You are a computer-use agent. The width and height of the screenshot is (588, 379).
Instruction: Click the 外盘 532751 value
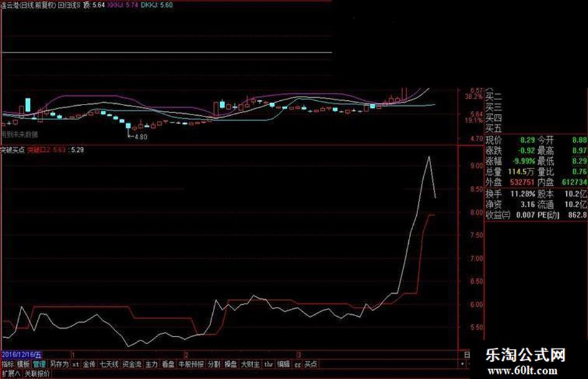click(523, 182)
